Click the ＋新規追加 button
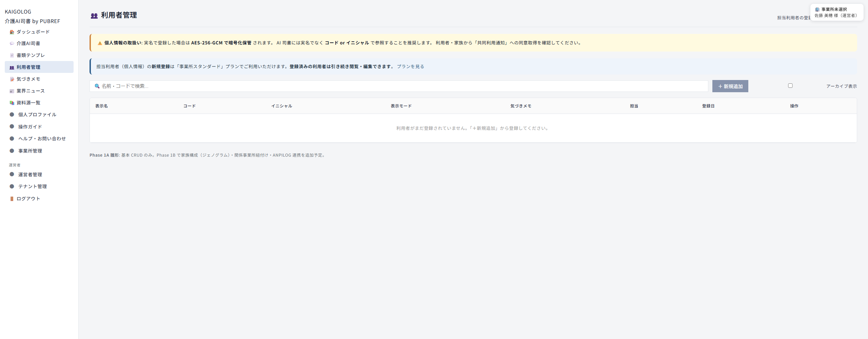868x339 pixels. tap(730, 86)
